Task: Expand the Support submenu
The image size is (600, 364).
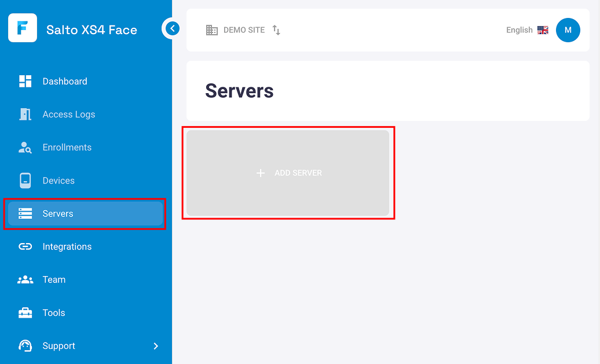Action: tap(155, 345)
